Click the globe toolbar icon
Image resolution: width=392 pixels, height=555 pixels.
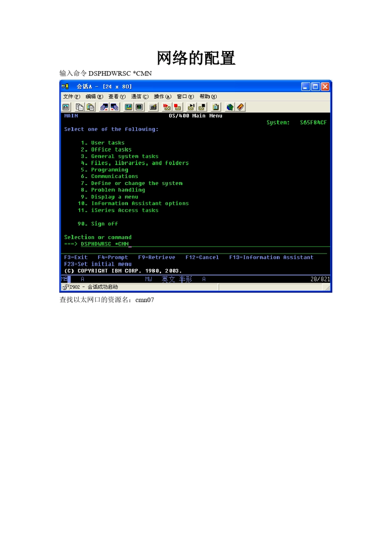[x=230, y=107]
